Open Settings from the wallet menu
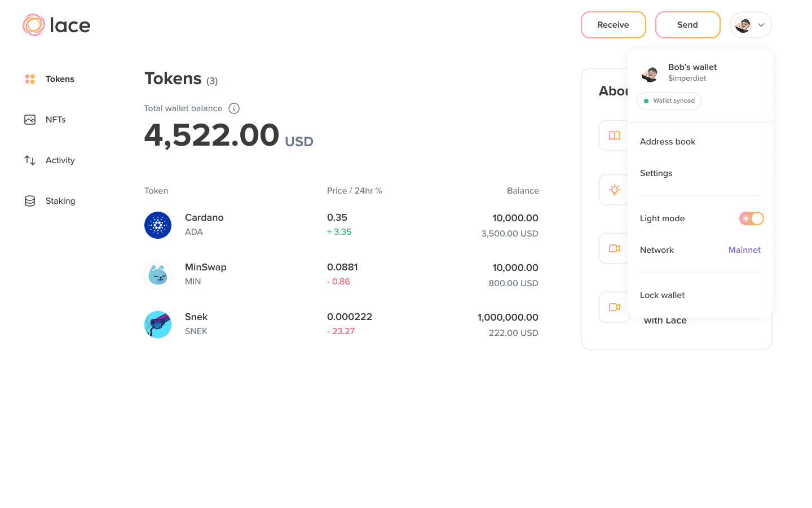The image size is (812, 508). coord(656,173)
